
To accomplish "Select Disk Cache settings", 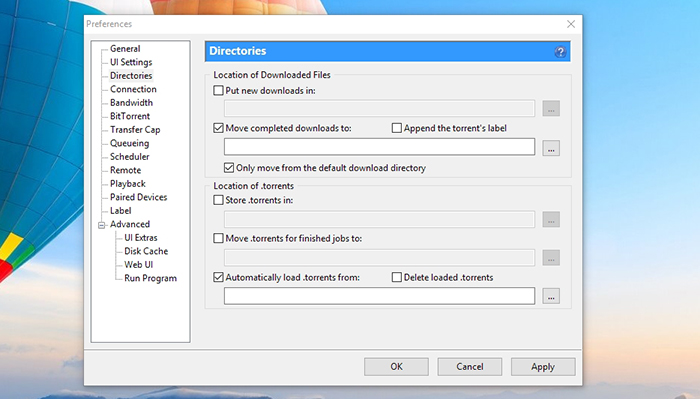I will coord(146,251).
